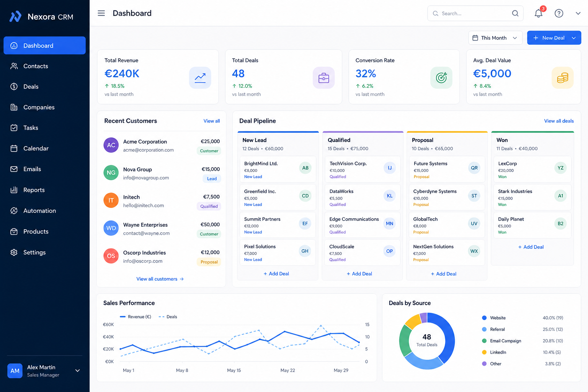The height and width of the screenshot is (392, 588).
Task: Click the help question mark icon
Action: point(559,13)
